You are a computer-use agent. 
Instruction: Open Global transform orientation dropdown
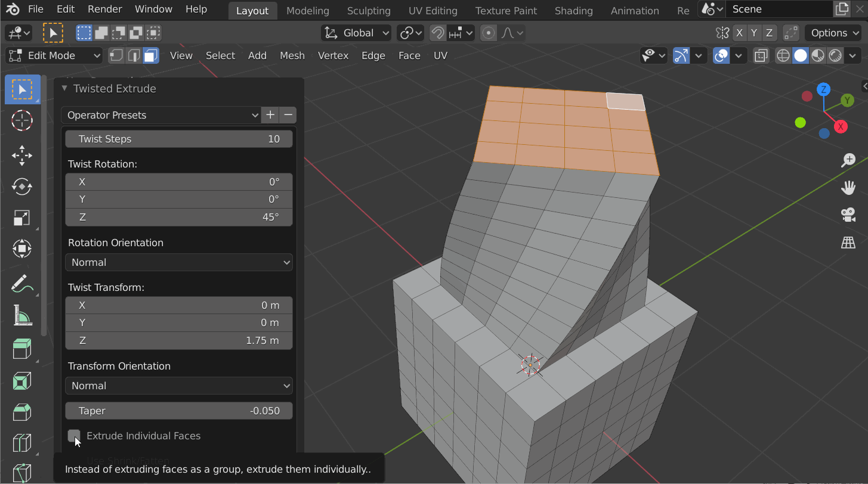(357, 33)
